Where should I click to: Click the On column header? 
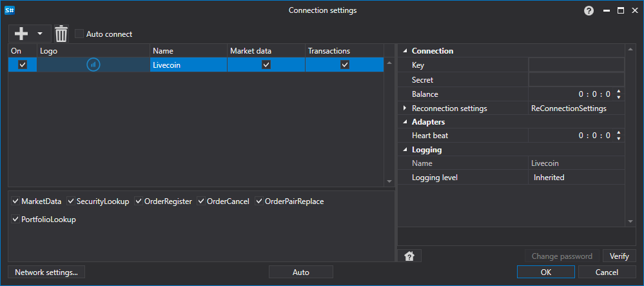pos(23,51)
